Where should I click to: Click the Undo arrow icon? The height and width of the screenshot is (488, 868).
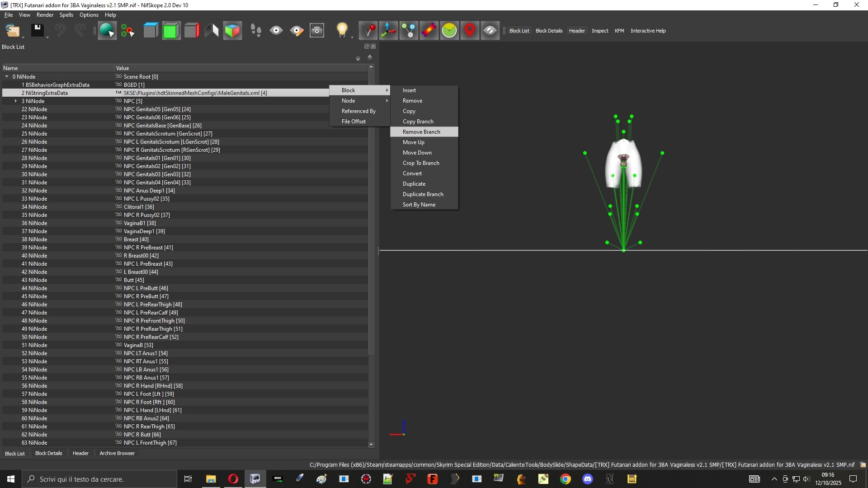click(x=60, y=31)
